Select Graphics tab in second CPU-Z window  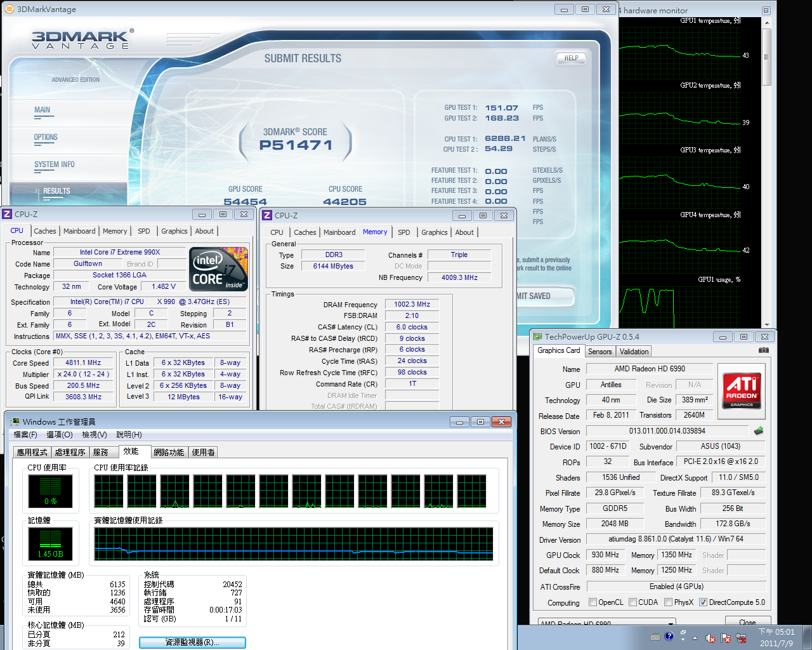(435, 232)
